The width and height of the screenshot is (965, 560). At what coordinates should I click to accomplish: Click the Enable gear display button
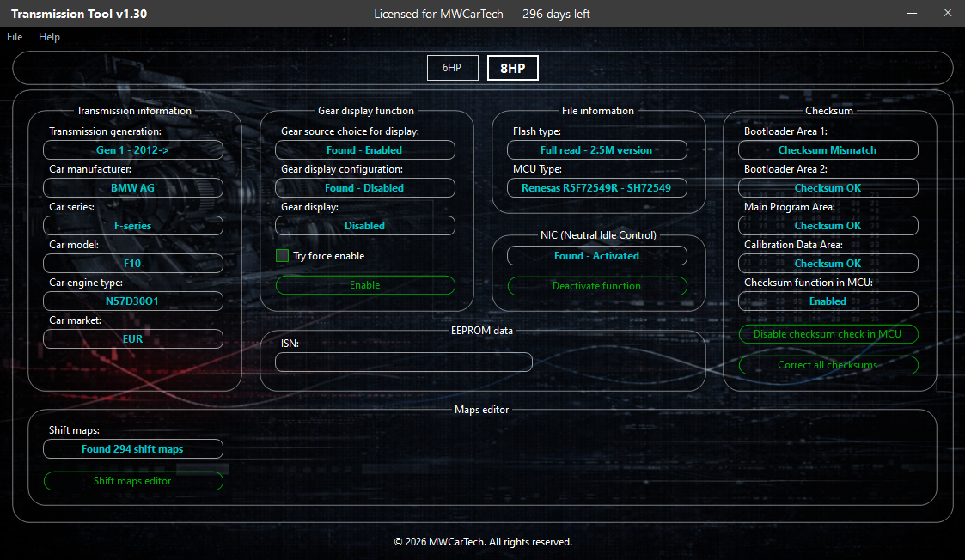point(365,285)
